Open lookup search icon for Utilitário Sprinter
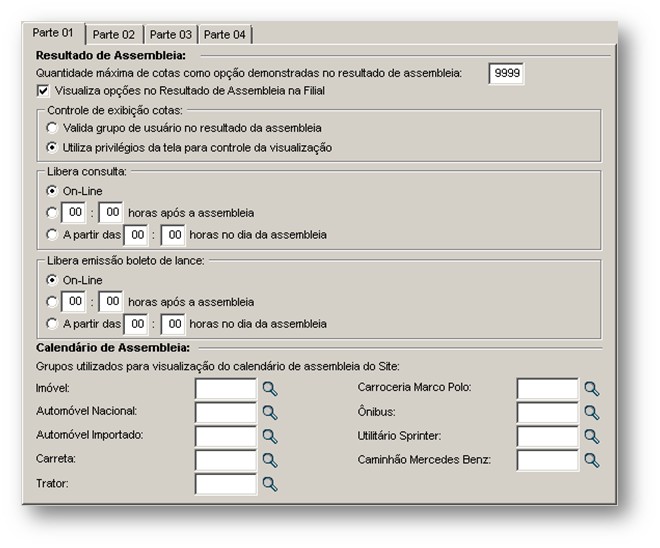This screenshot has height=548, width=660. pyautogui.click(x=592, y=436)
